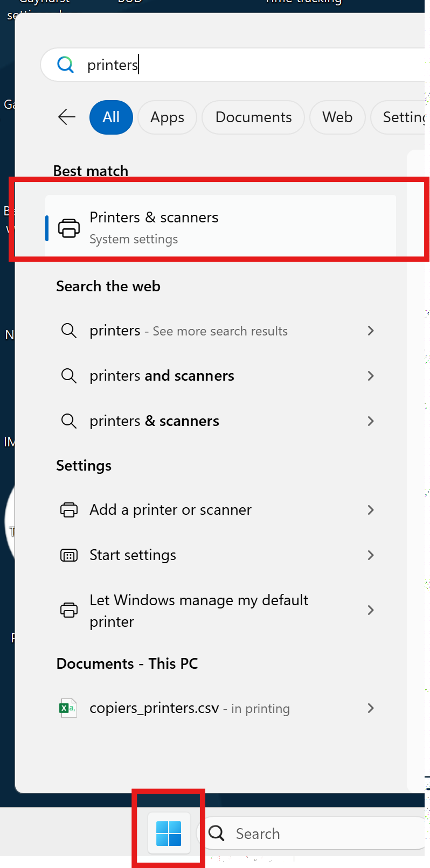Expand the chevron for Add a printer or scanner
This screenshot has height=868, width=430.
coord(371,510)
